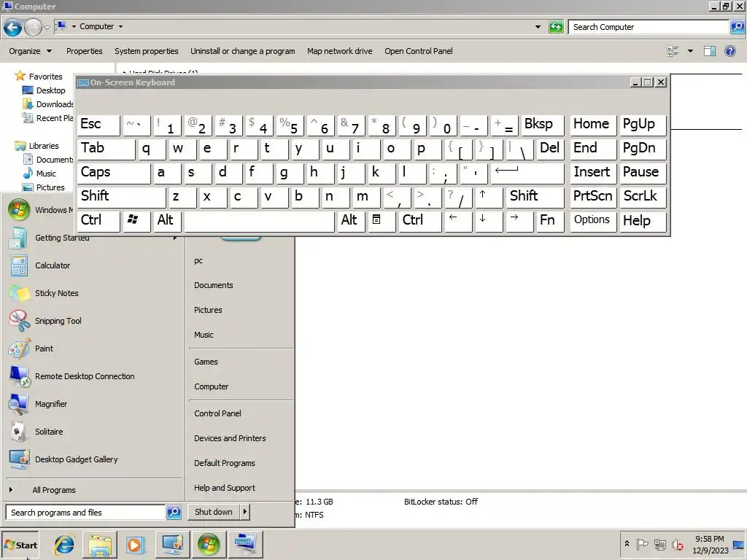This screenshot has width=747, height=560.
Task: Open the Snipping Tool
Action: tap(58, 321)
